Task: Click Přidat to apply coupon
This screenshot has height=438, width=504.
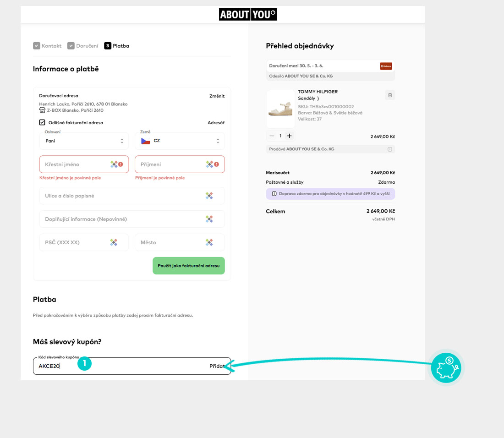Action: click(217, 366)
